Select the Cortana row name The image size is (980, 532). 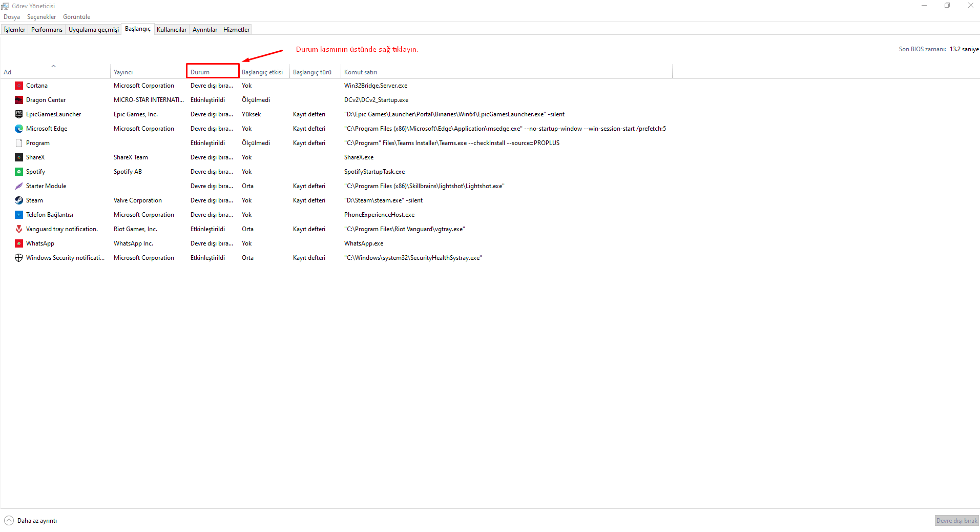[37, 86]
